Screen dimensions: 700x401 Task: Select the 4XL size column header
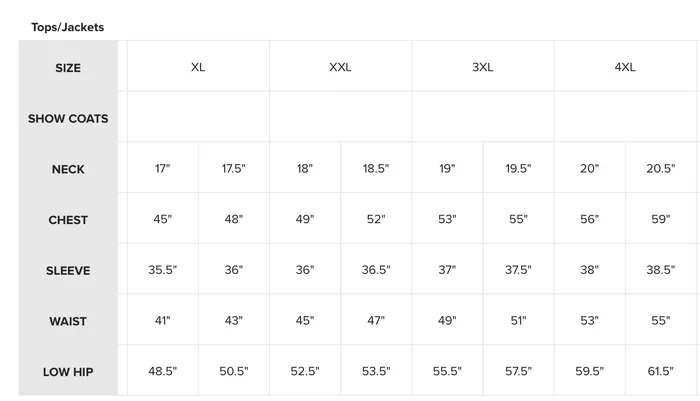pyautogui.click(x=625, y=67)
